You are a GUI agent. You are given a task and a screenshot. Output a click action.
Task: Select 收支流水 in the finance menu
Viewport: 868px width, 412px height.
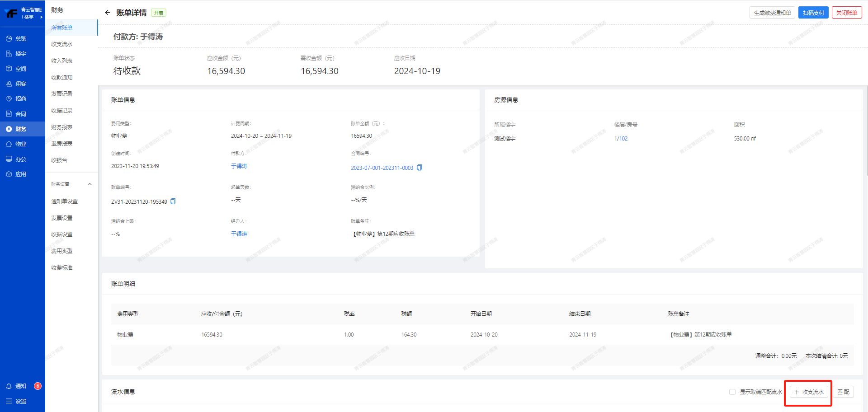pos(62,44)
